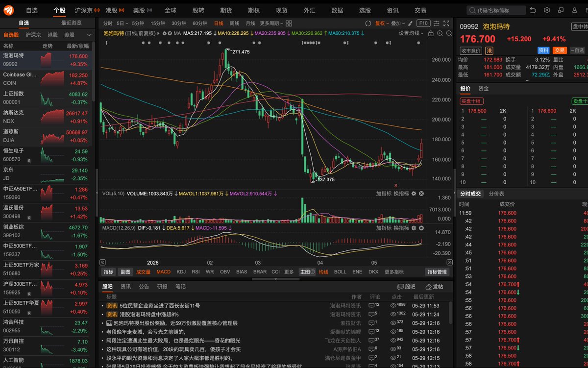Expand the 更多周期 periods dropdown
The image size is (588, 368).
[x=271, y=23]
